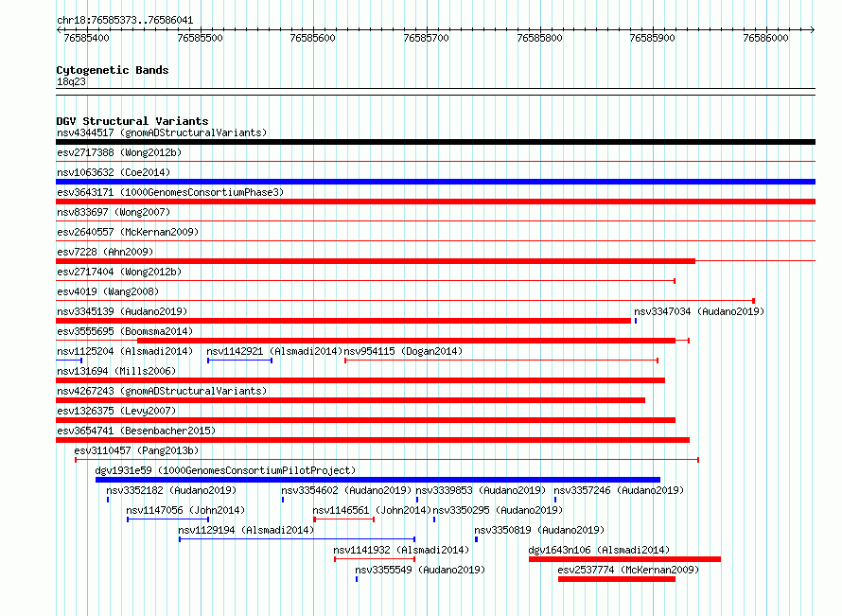The image size is (842, 616).
Task: Open nsv4344517 (gnomADStructuralVariants) label
Action: click(162, 132)
